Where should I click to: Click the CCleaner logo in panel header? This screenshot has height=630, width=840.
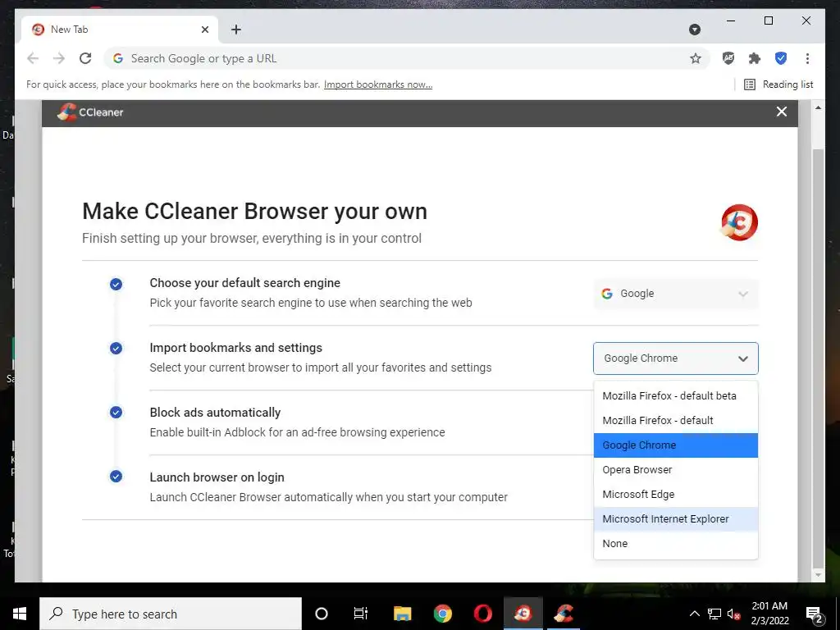[90, 112]
